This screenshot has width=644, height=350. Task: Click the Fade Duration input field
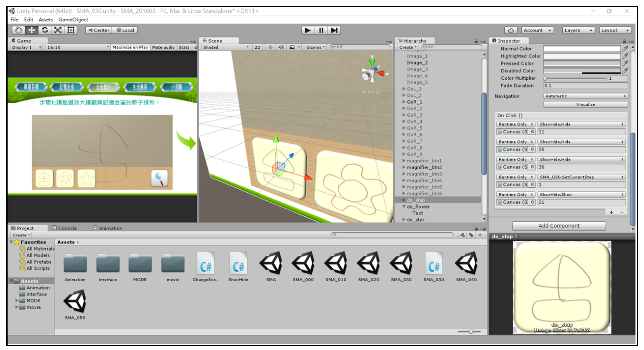586,85
